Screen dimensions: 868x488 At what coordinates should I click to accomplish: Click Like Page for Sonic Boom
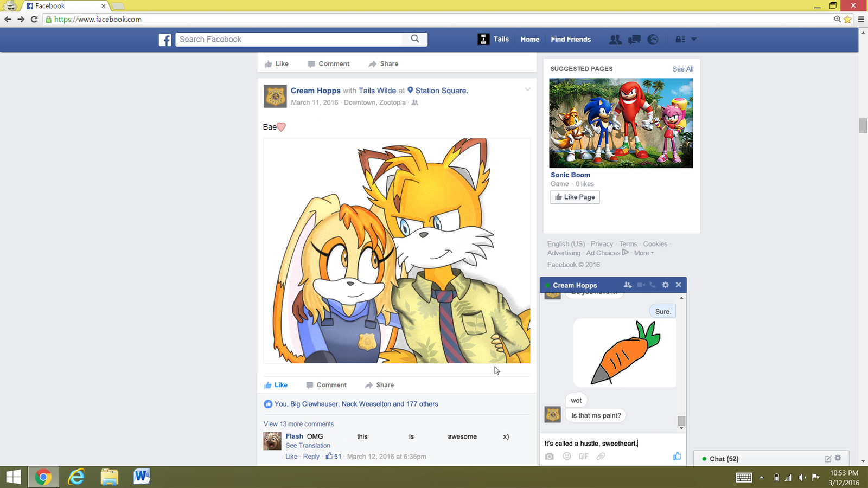[575, 197]
